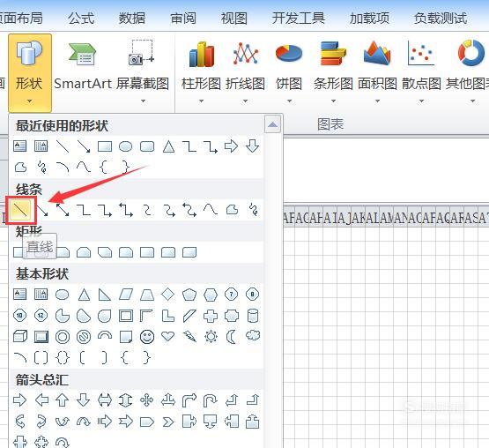
Task: Open the 散点图 scatter chart dropdown
Action: coord(421,71)
